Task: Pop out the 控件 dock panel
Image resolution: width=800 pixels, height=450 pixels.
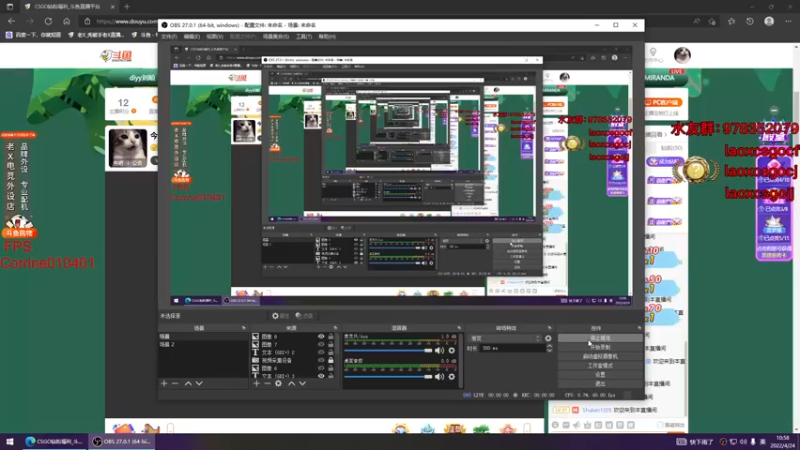Action: 639,328
